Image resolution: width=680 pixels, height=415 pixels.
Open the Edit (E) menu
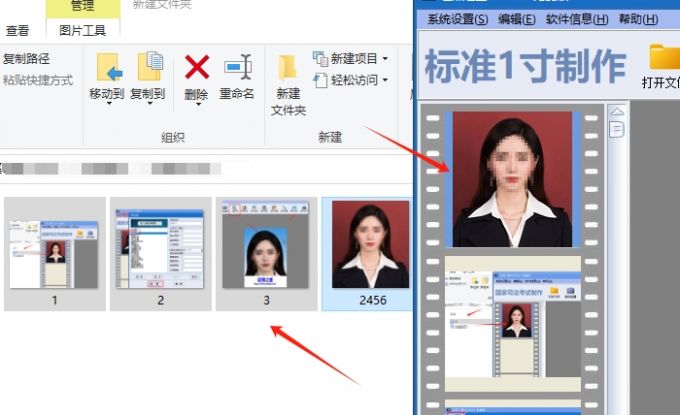point(517,19)
